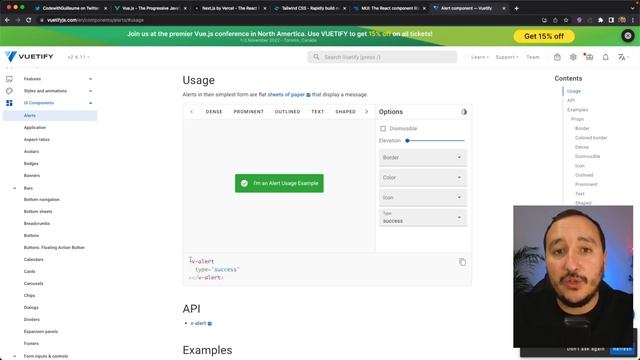The width and height of the screenshot is (640, 360).
Task: Select the SHAPED usage tab
Action: pyautogui.click(x=345, y=111)
